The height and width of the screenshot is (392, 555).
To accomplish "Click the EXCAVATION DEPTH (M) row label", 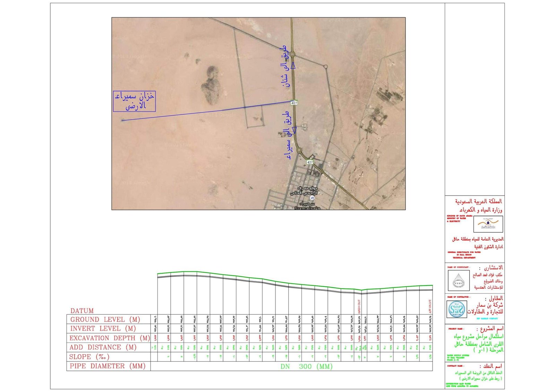I will pyautogui.click(x=109, y=338).
